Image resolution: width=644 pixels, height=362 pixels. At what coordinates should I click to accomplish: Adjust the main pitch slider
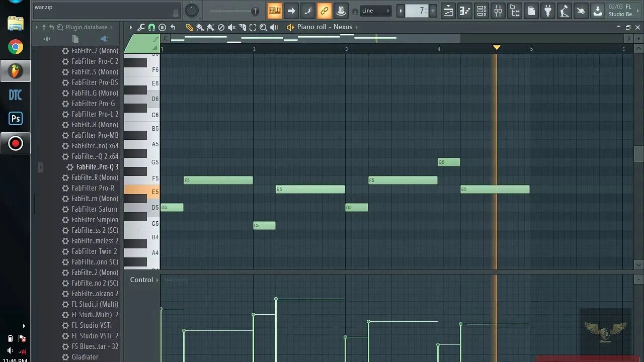[x=234, y=11]
